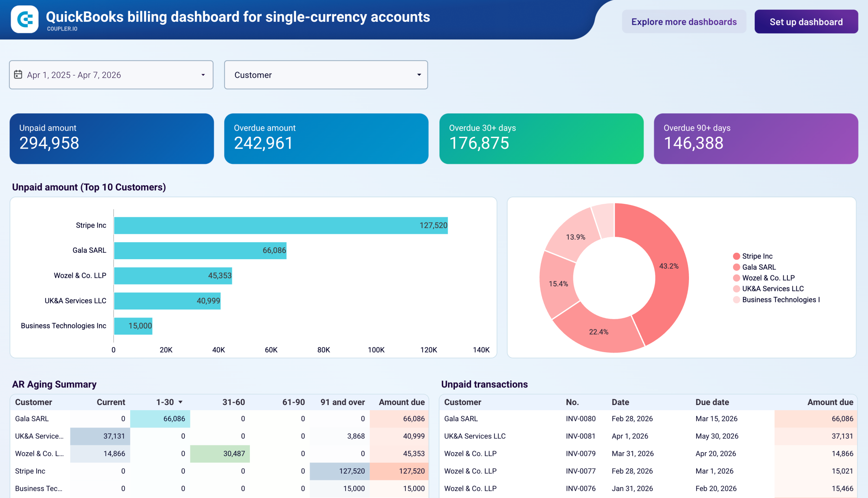Click the Set up dashboard button

tap(806, 22)
